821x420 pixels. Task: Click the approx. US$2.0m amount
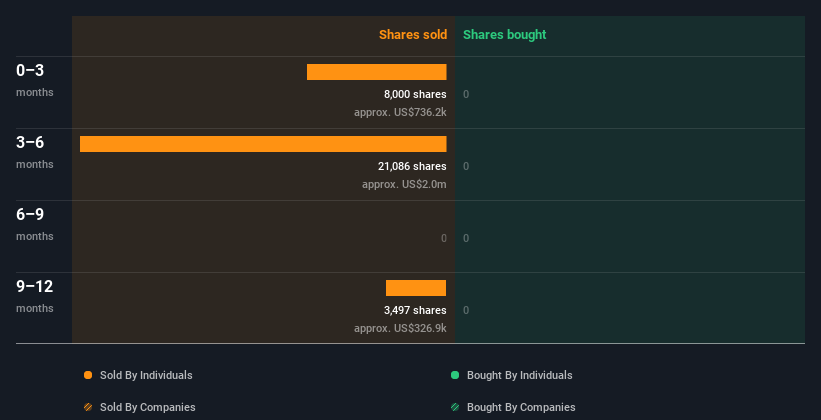tap(404, 184)
